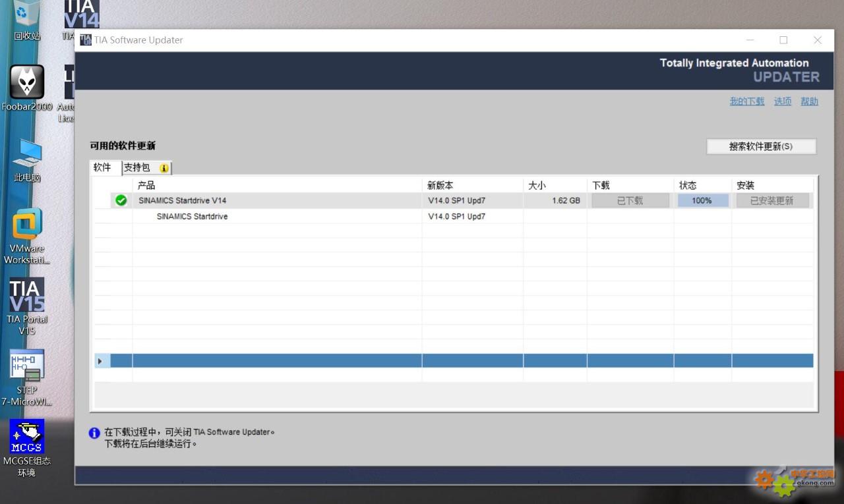Open the Recycle Bin desktop icon
This screenshot has width=844, height=504.
click(x=27, y=20)
